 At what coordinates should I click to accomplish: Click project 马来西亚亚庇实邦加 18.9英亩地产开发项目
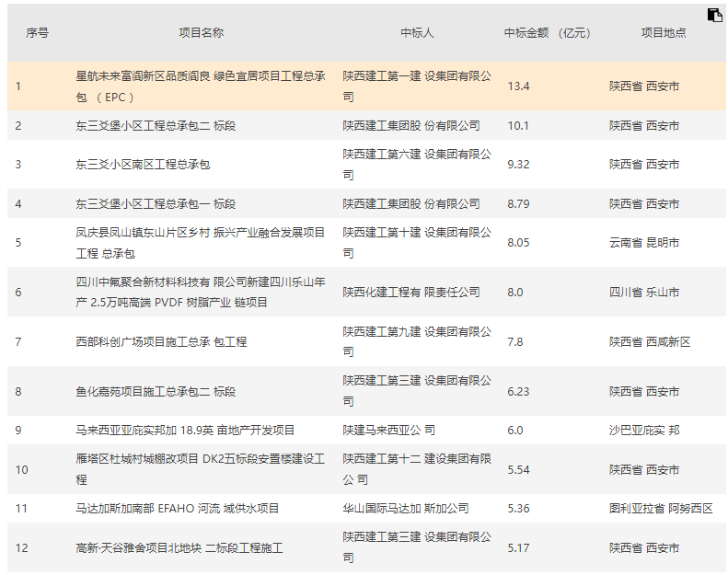(185, 431)
